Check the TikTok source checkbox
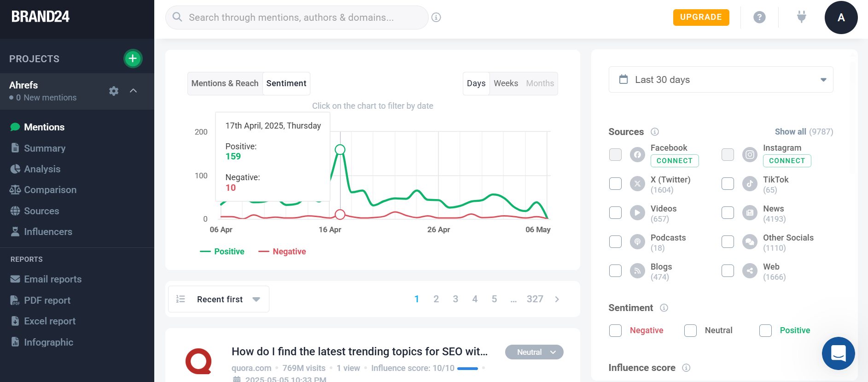The width and height of the screenshot is (868, 382). (728, 184)
